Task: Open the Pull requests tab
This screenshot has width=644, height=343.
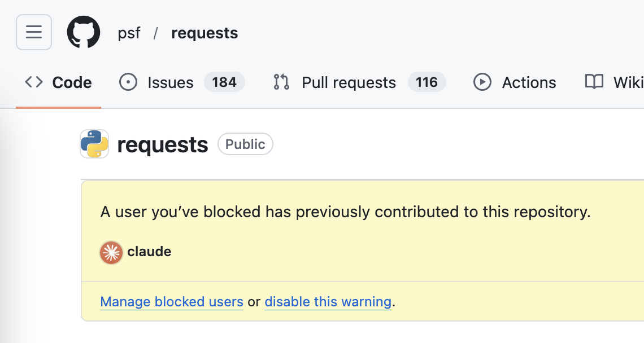Action: pos(349,82)
